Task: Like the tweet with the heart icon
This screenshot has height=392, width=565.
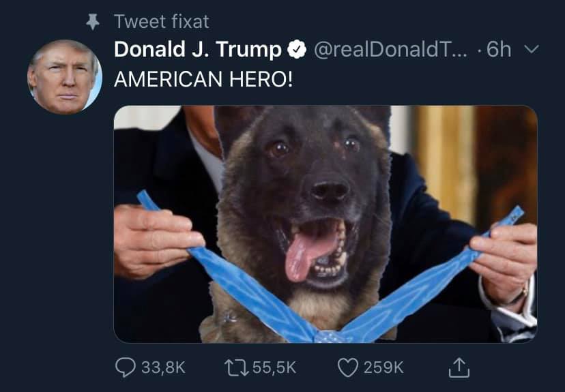Action: [x=348, y=367]
